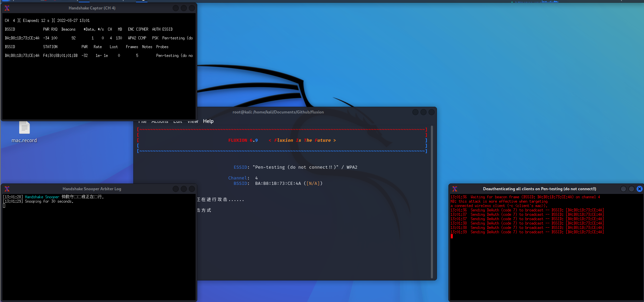Click the Frames column header
644x302 pixels.
click(132, 47)
